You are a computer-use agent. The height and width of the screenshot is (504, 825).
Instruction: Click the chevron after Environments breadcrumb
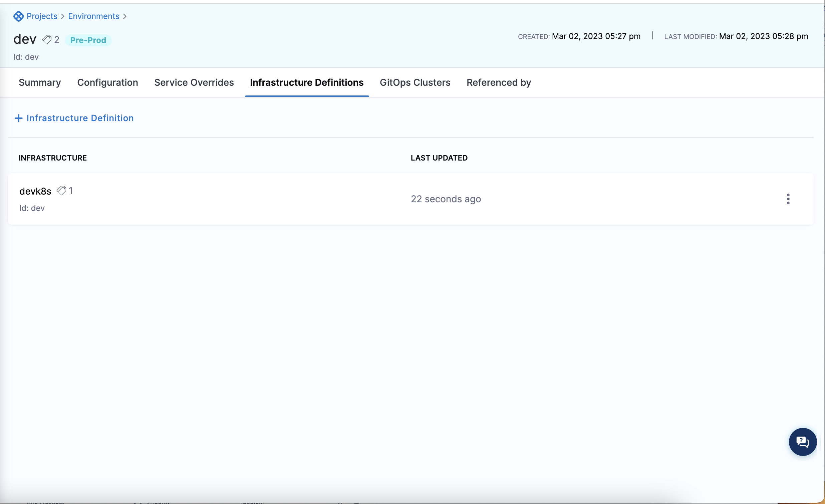[125, 16]
